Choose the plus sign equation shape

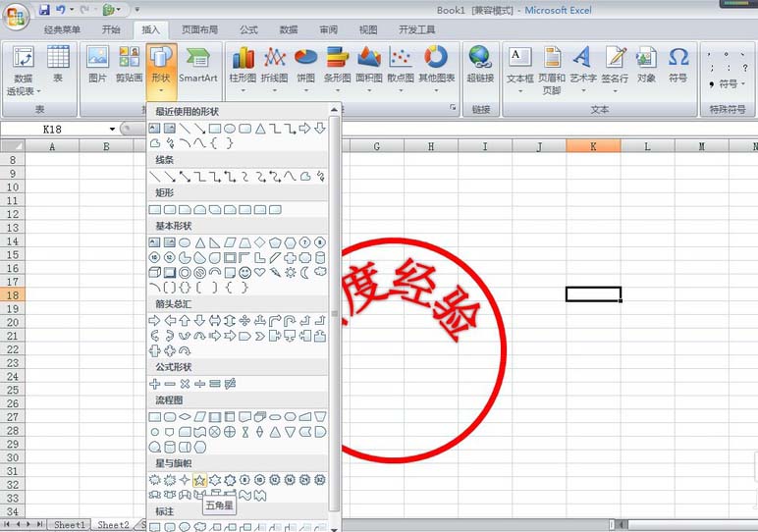coord(155,384)
